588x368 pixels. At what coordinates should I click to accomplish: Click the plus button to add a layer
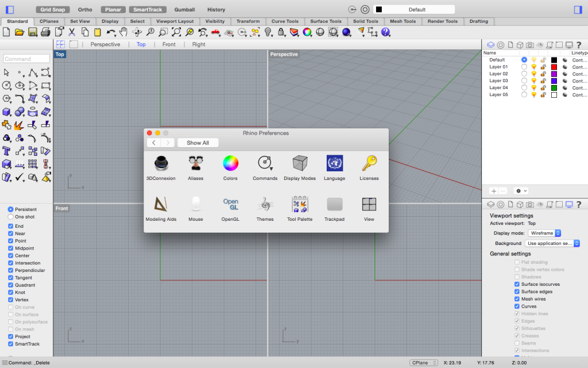(494, 191)
